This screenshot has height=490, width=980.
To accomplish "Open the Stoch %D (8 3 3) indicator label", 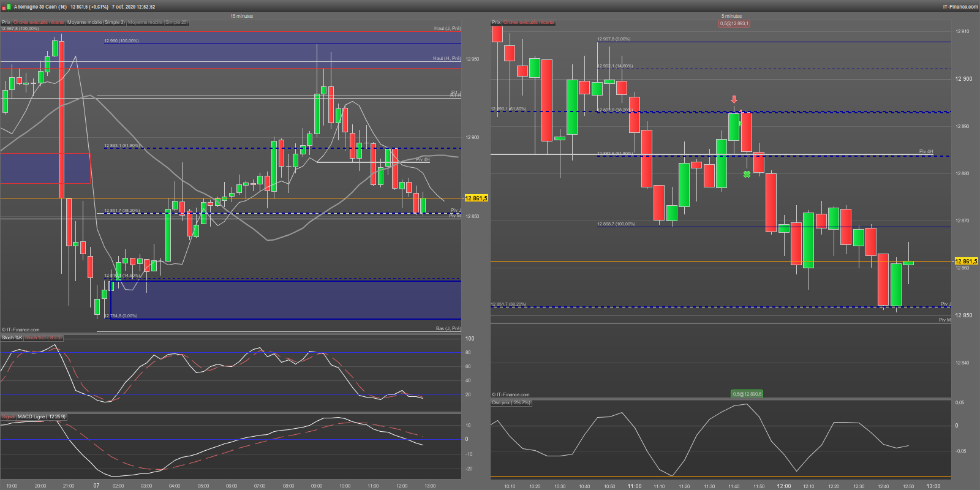I will 43,337.
